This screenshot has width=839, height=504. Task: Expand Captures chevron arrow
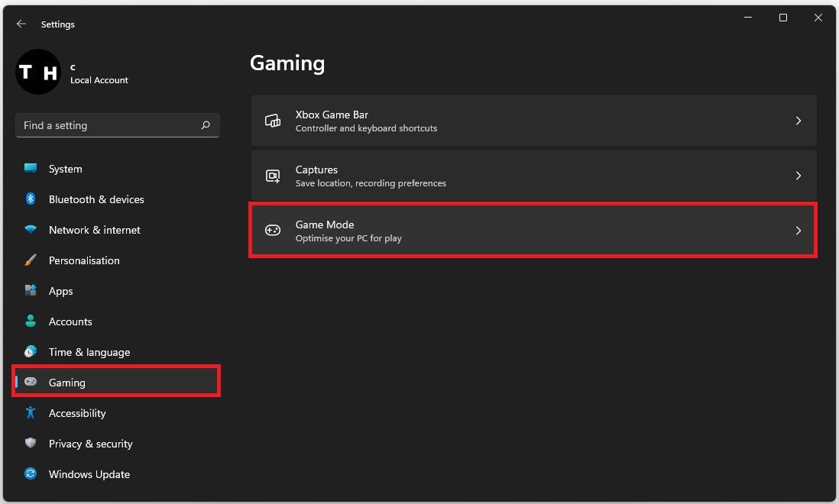pyautogui.click(x=798, y=176)
